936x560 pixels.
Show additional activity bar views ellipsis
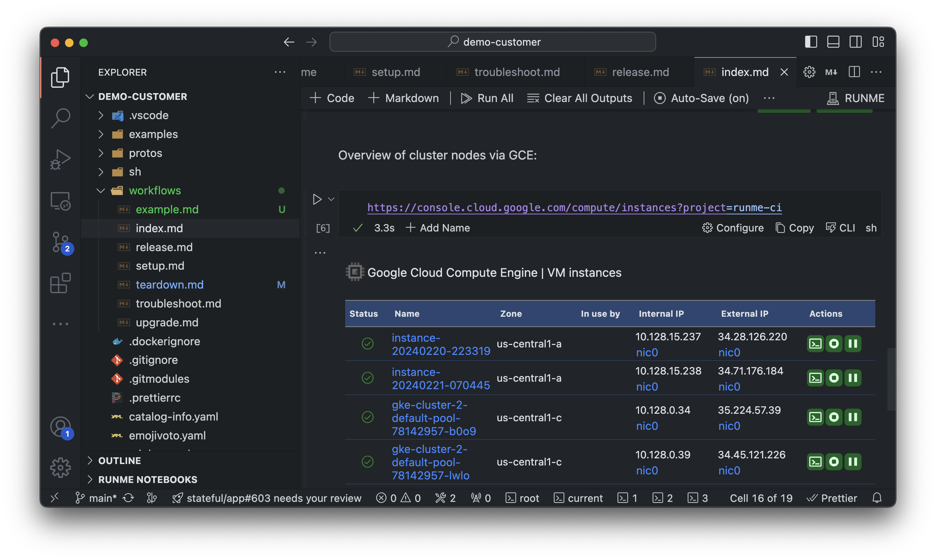60,324
